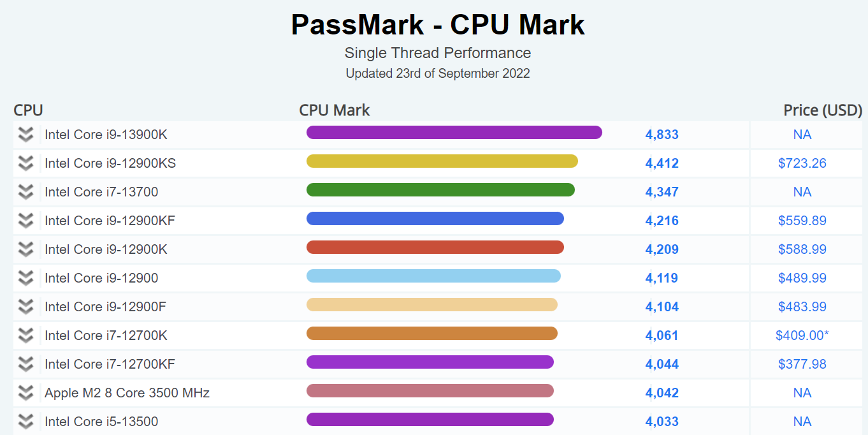Click the CPU Mark column header

pyautogui.click(x=335, y=110)
